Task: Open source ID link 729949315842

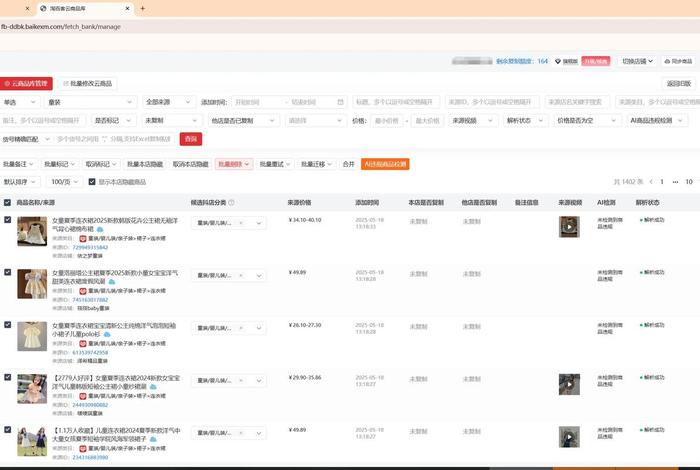Action: [90, 247]
